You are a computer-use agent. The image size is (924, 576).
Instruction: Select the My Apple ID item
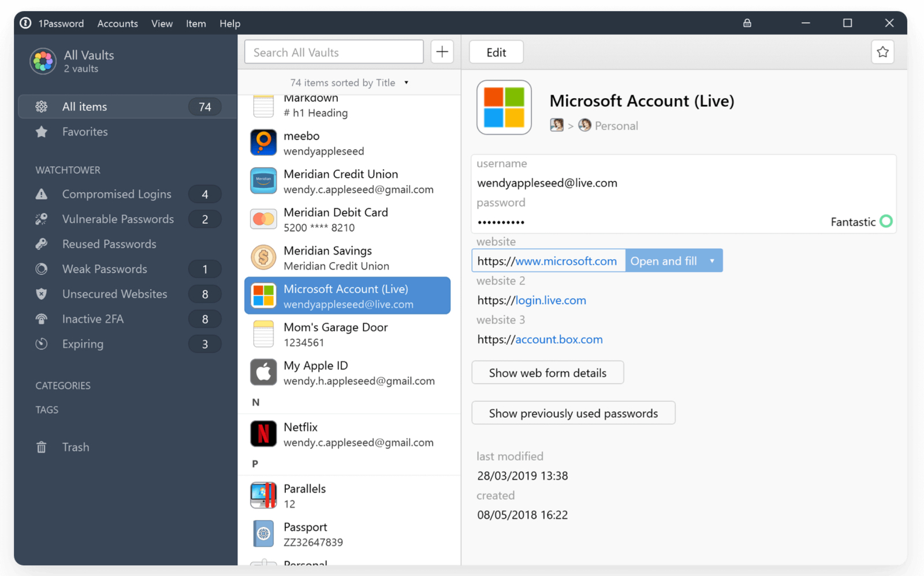click(349, 373)
